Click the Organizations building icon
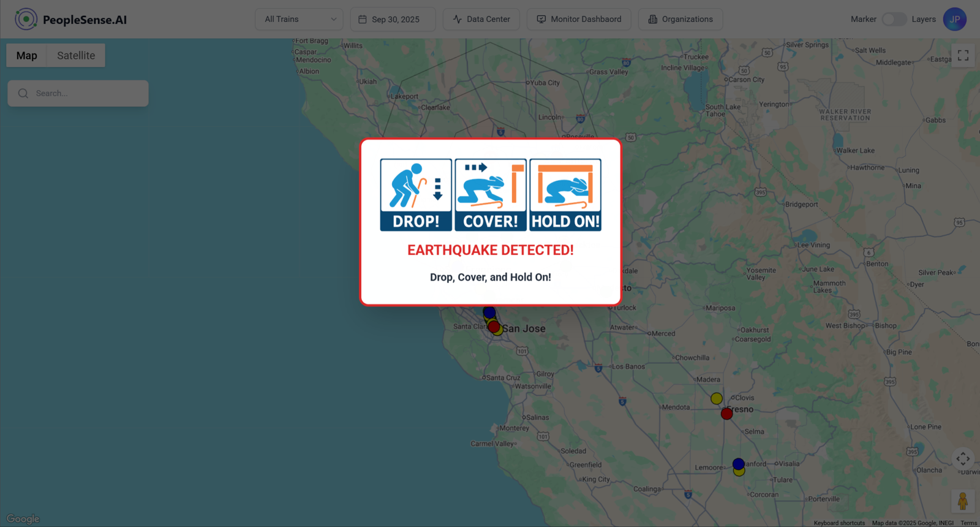Viewport: 980px width, 527px height. [653, 19]
